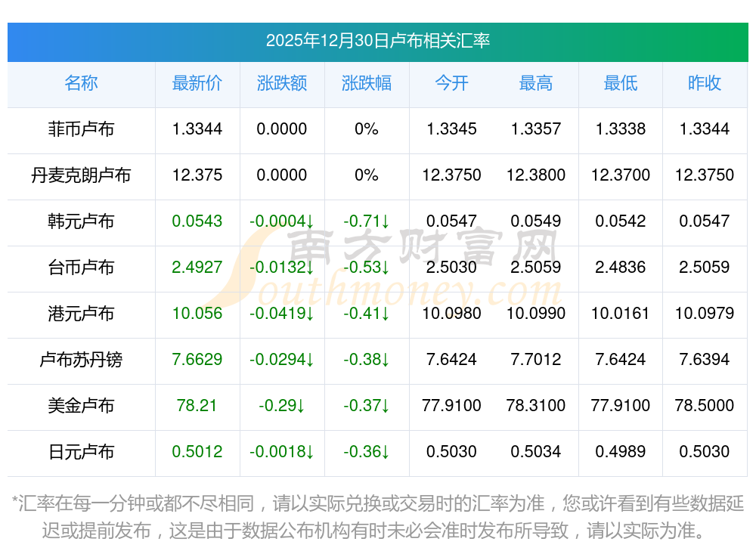Click previous close 10.0979 for 港元卢布

coord(705,314)
